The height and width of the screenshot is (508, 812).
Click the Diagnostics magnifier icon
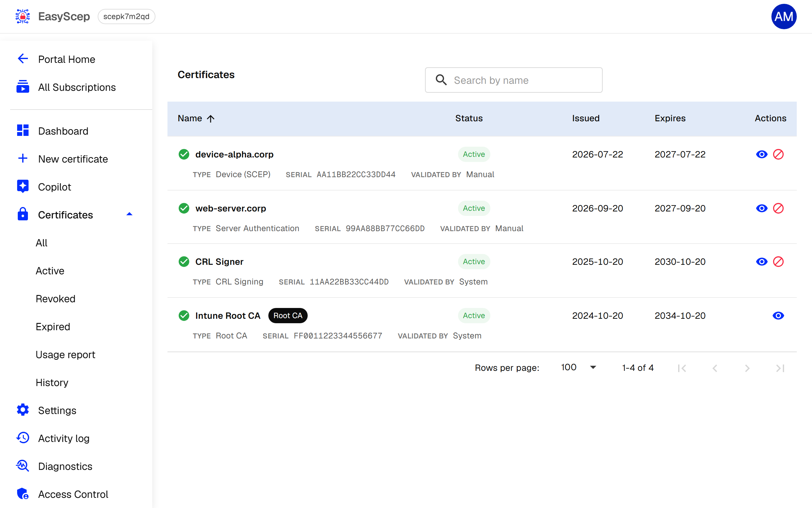[x=23, y=466]
